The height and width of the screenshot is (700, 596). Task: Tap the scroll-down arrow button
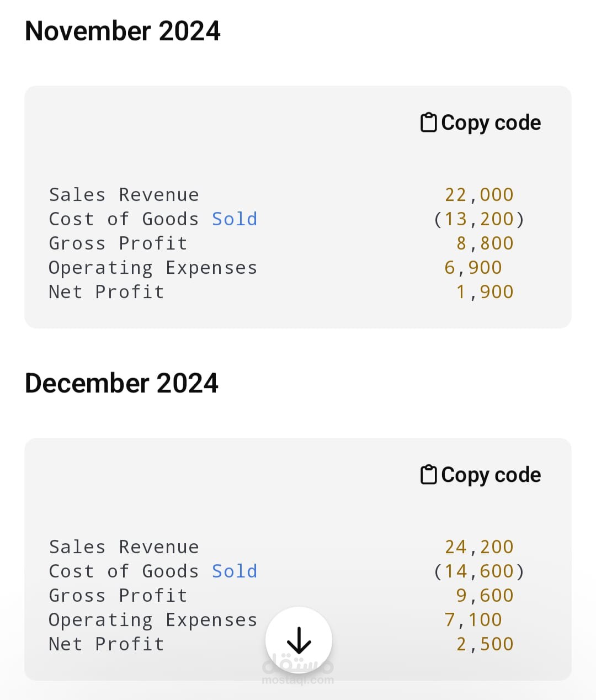coord(299,640)
